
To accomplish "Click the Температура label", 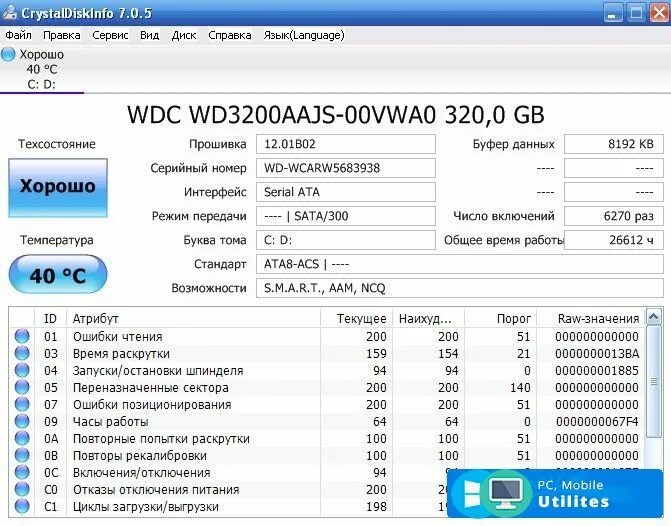I will coord(57,240).
